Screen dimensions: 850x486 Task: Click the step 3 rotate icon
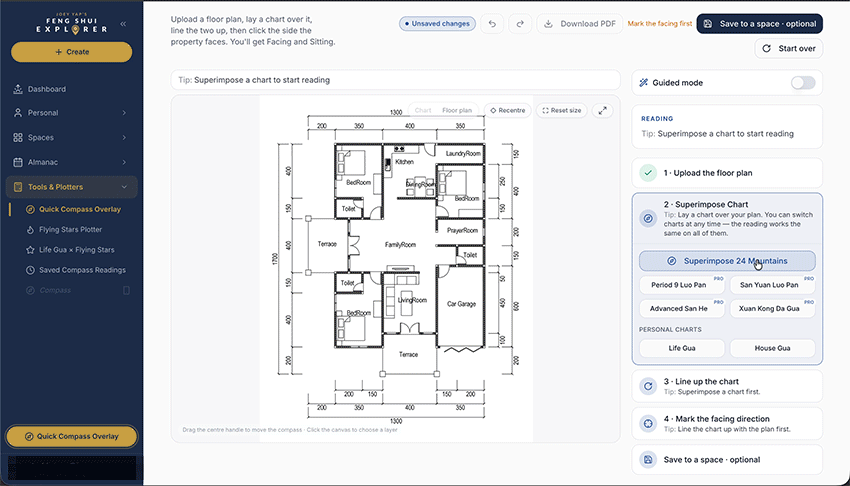pos(648,386)
